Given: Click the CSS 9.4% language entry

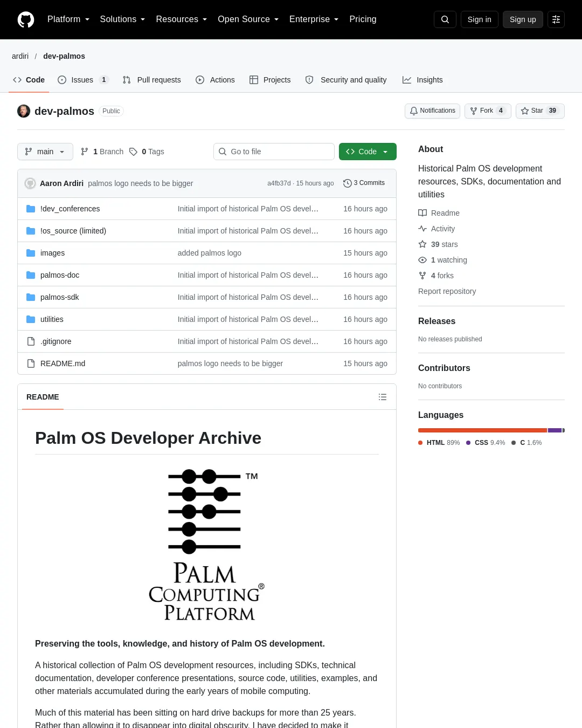Looking at the screenshot, I should click(486, 443).
